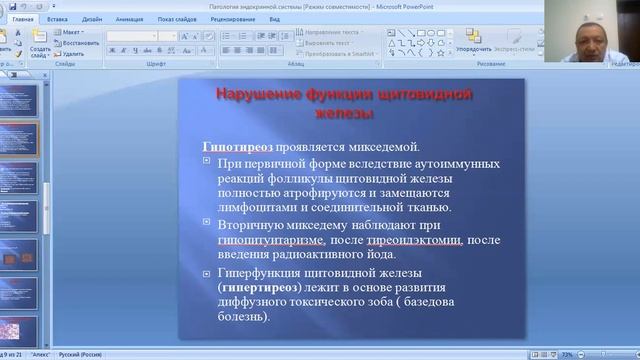Screen dimensions: 640x360
Task: Redo the action in the quick access toolbar
Action: pyautogui.click(x=40, y=7)
